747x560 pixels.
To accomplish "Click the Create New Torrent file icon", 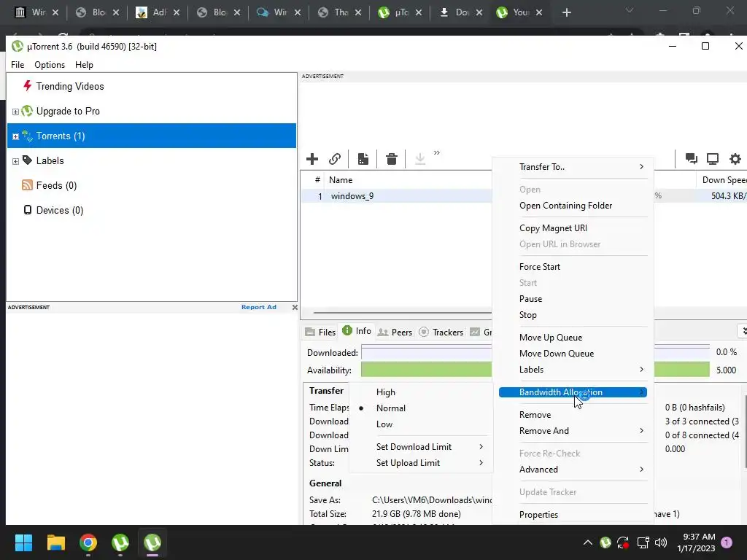I will [x=363, y=159].
